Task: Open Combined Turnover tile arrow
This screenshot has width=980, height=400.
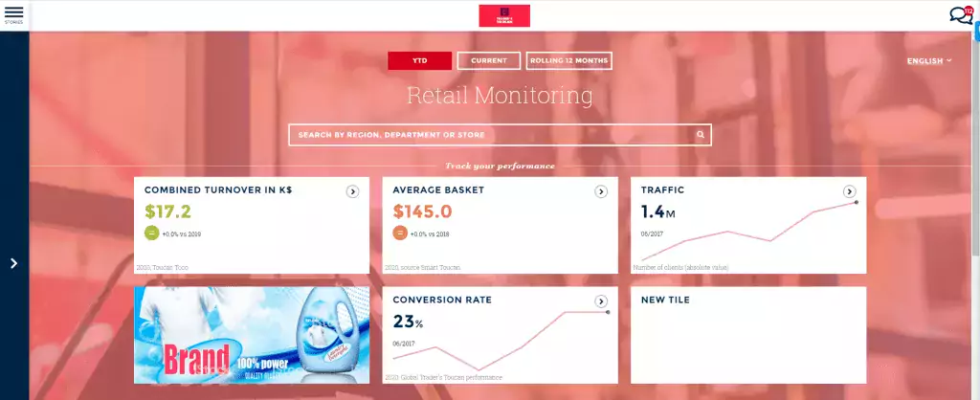Action: pos(352,191)
